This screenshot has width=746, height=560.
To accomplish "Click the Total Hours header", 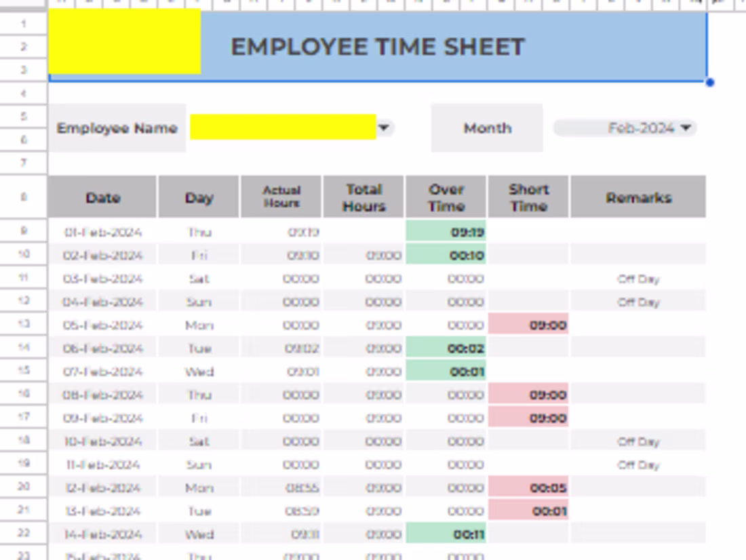I will coord(364,196).
